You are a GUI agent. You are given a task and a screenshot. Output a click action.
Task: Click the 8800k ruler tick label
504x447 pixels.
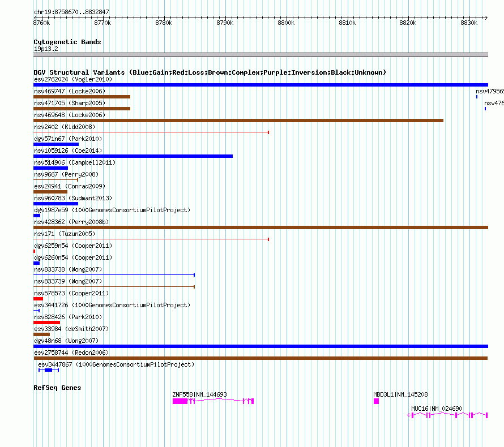[286, 23]
